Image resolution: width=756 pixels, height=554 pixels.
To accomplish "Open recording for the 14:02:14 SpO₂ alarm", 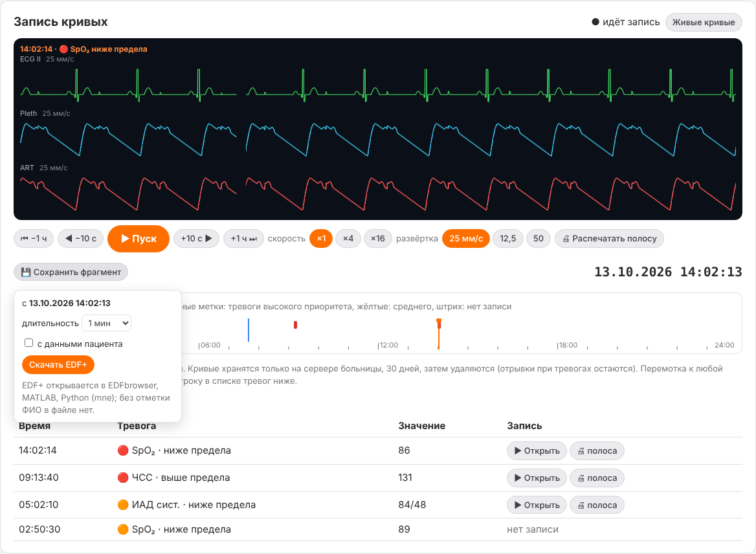I will 537,451.
